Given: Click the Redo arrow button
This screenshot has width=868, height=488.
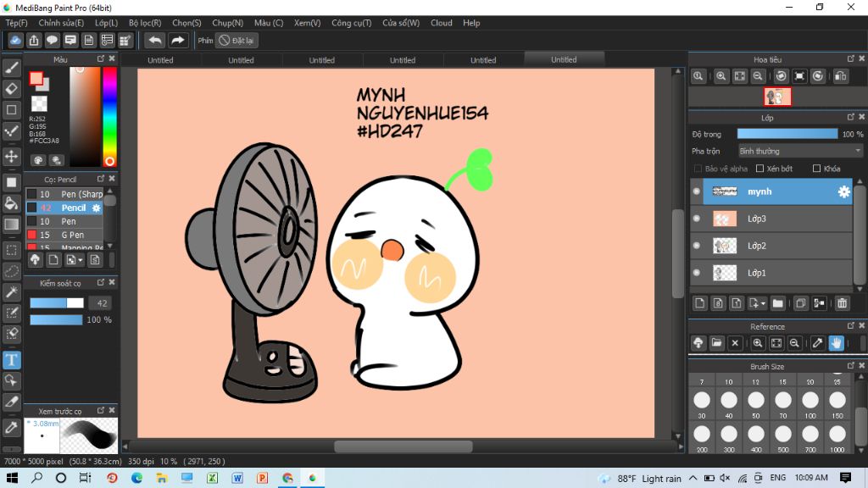Looking at the screenshot, I should pyautogui.click(x=178, y=41).
